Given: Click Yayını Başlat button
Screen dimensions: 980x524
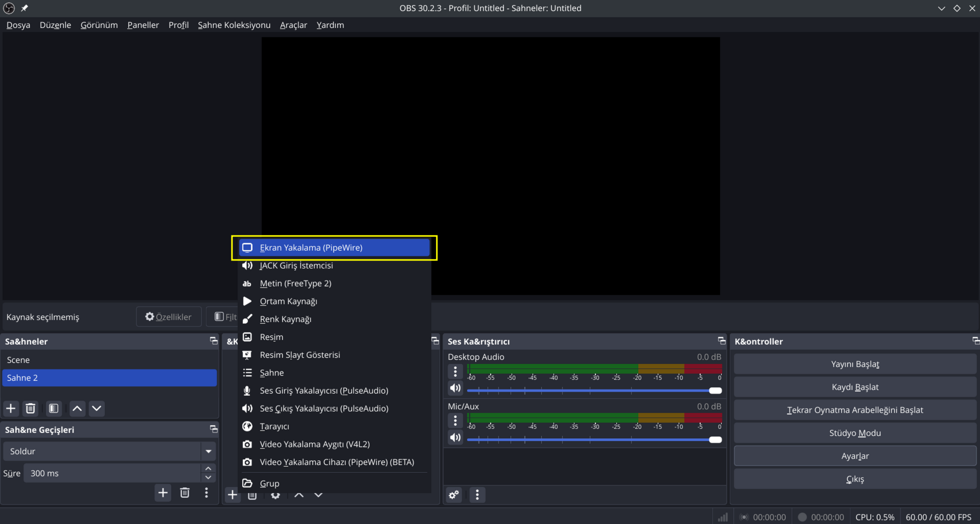Looking at the screenshot, I should pos(855,364).
